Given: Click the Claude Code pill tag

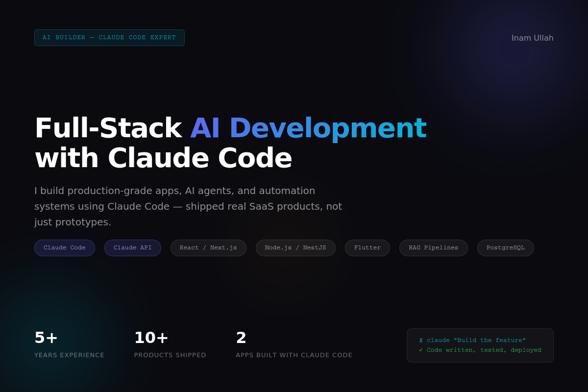Looking at the screenshot, I should (65, 248).
